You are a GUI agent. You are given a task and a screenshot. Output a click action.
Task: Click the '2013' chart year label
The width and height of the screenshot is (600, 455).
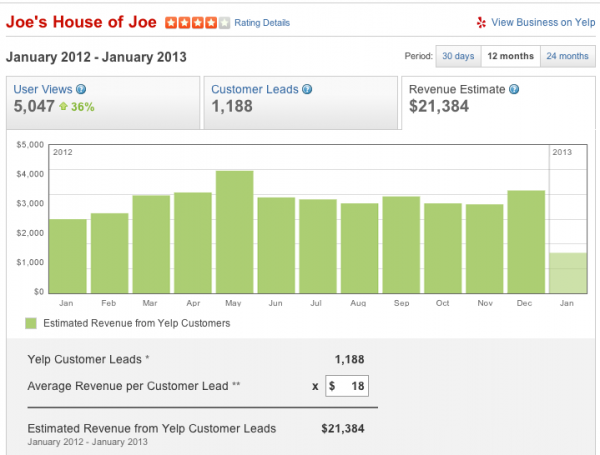pyautogui.click(x=562, y=152)
